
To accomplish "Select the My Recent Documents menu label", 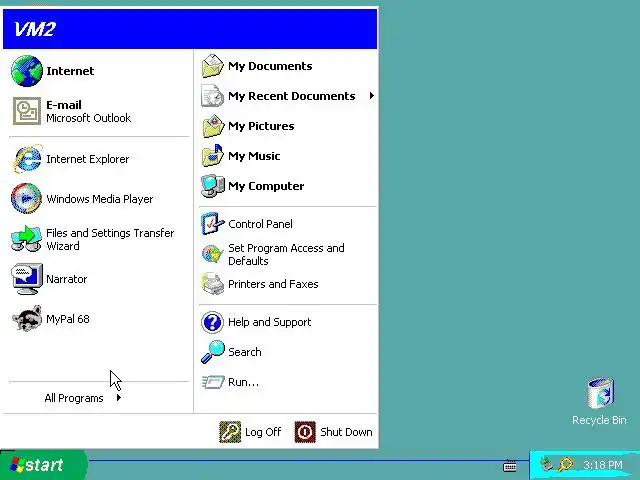I will point(292,96).
